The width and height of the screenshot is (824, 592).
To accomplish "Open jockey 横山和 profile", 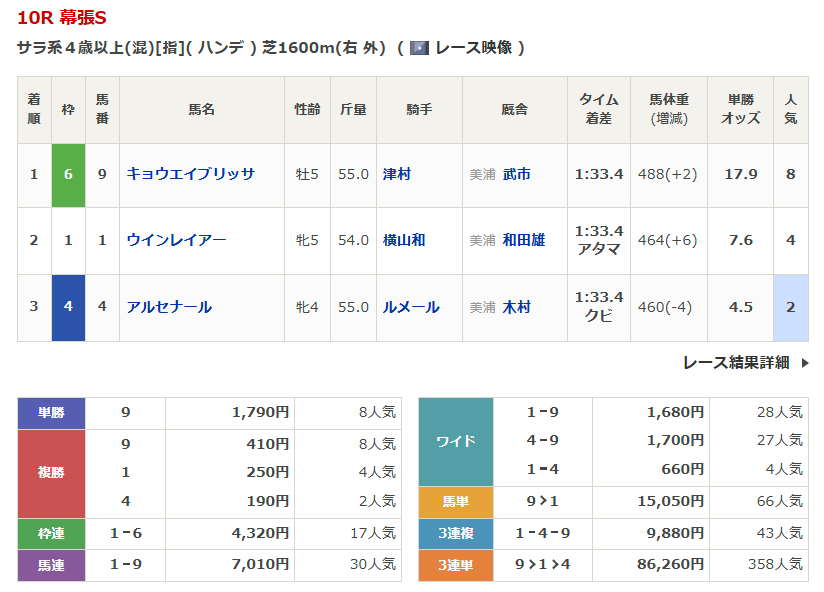I will 404,240.
